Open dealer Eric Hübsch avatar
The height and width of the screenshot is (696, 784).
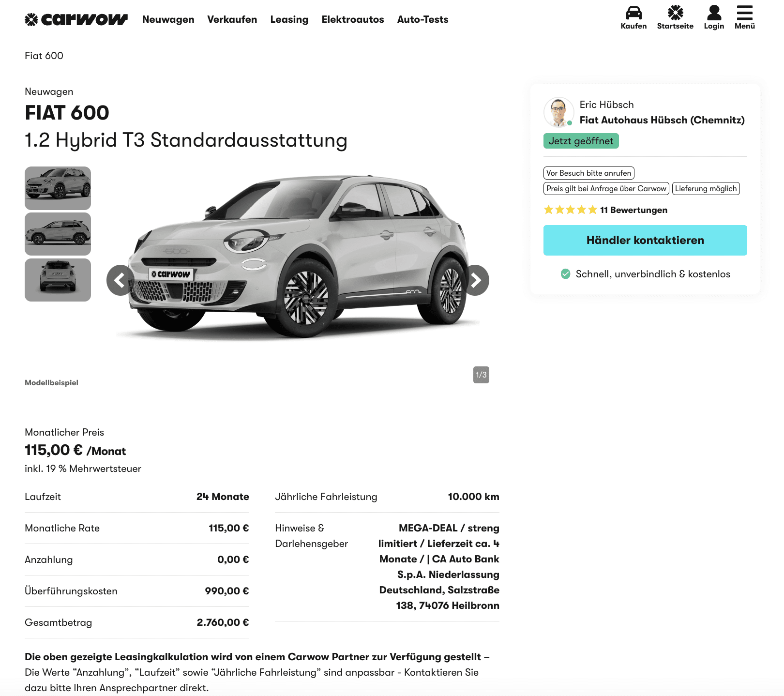(558, 112)
